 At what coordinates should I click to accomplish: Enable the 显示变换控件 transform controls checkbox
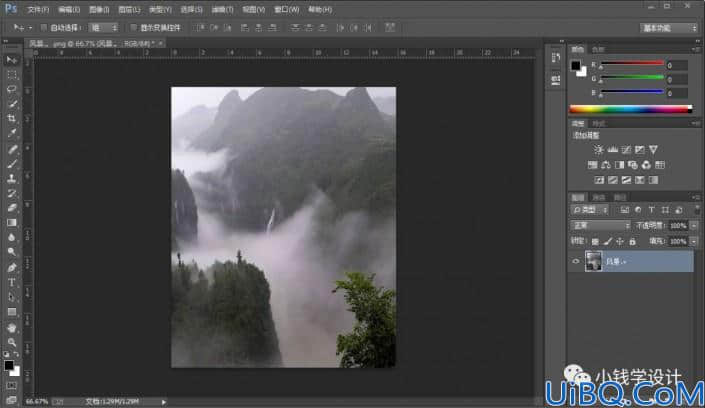(x=134, y=27)
